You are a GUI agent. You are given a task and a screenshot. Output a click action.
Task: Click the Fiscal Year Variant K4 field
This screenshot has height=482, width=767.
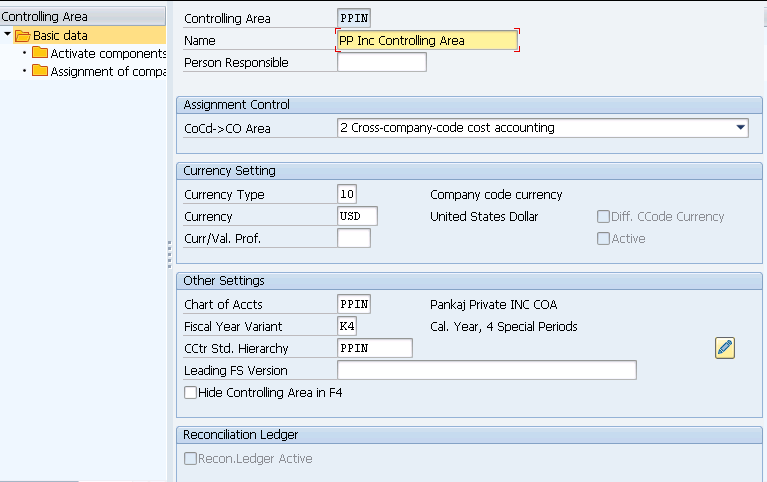coord(347,326)
